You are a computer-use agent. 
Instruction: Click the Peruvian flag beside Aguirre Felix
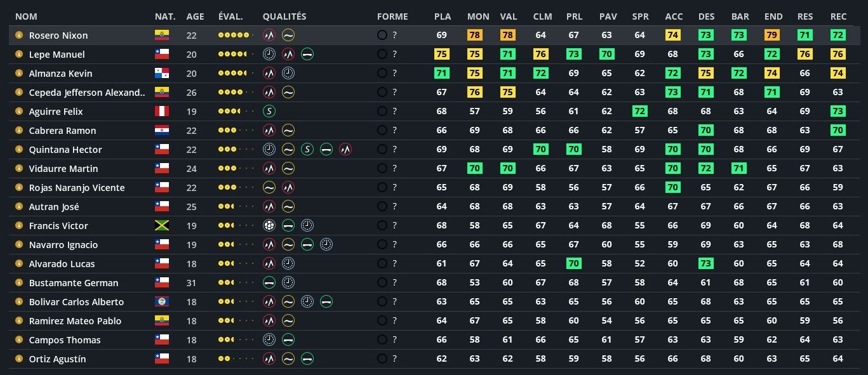tap(162, 112)
